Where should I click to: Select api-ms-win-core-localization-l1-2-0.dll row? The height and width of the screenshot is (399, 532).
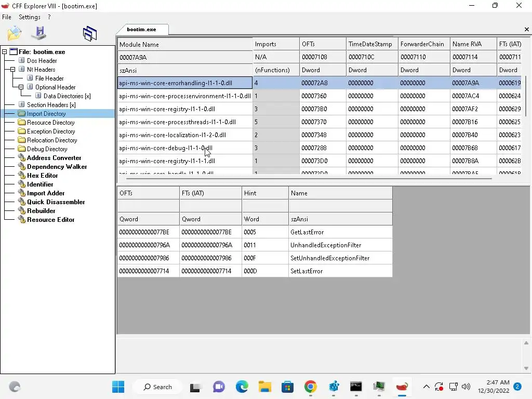[319, 135]
